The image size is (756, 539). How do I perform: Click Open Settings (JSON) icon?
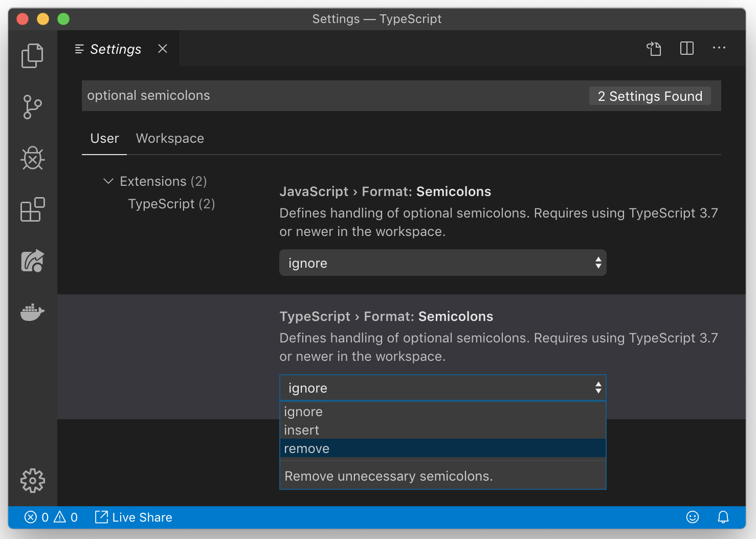pyautogui.click(x=654, y=49)
